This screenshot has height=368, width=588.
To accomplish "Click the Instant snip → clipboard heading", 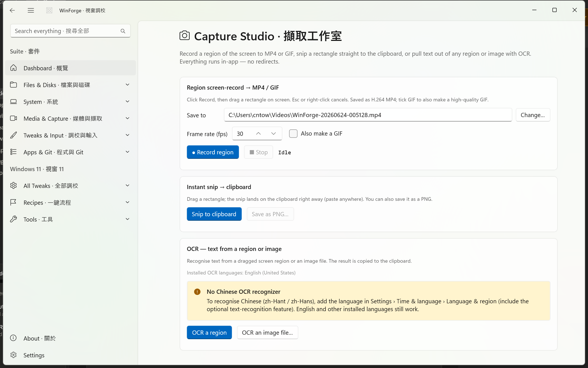I will (x=219, y=187).
